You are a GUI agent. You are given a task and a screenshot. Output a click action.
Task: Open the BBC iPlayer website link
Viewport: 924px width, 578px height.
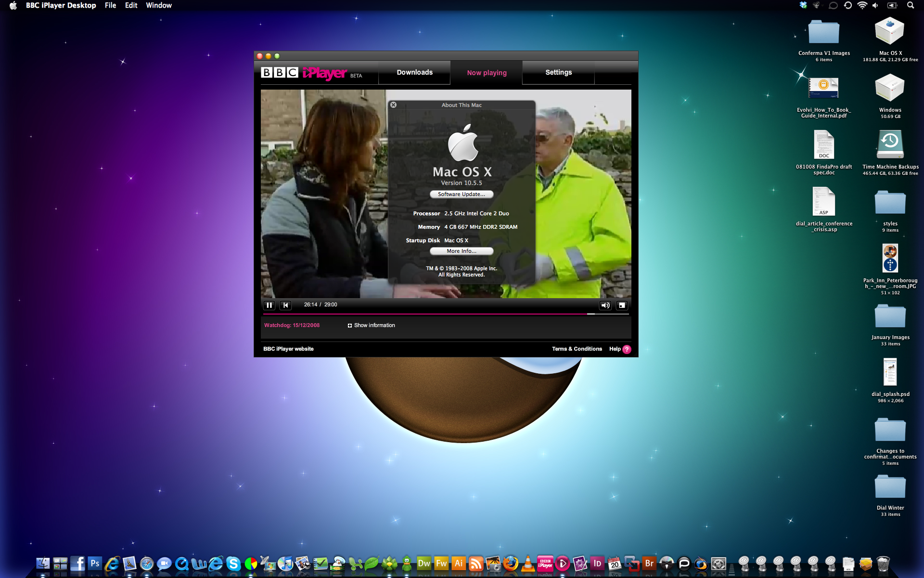pos(288,349)
